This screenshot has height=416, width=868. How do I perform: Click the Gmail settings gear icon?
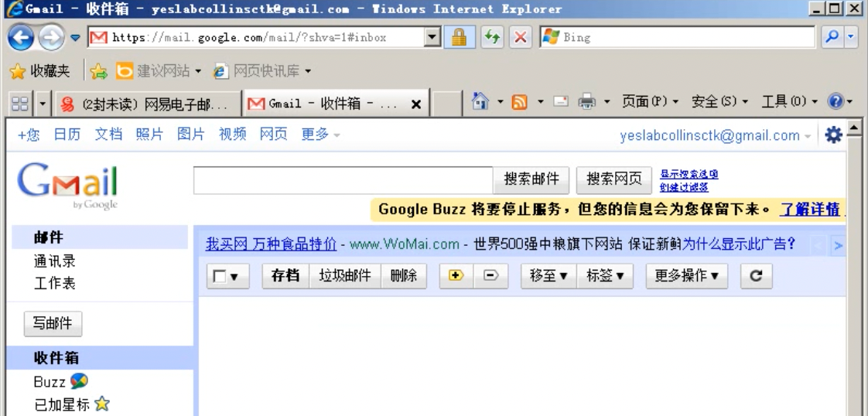point(833,135)
